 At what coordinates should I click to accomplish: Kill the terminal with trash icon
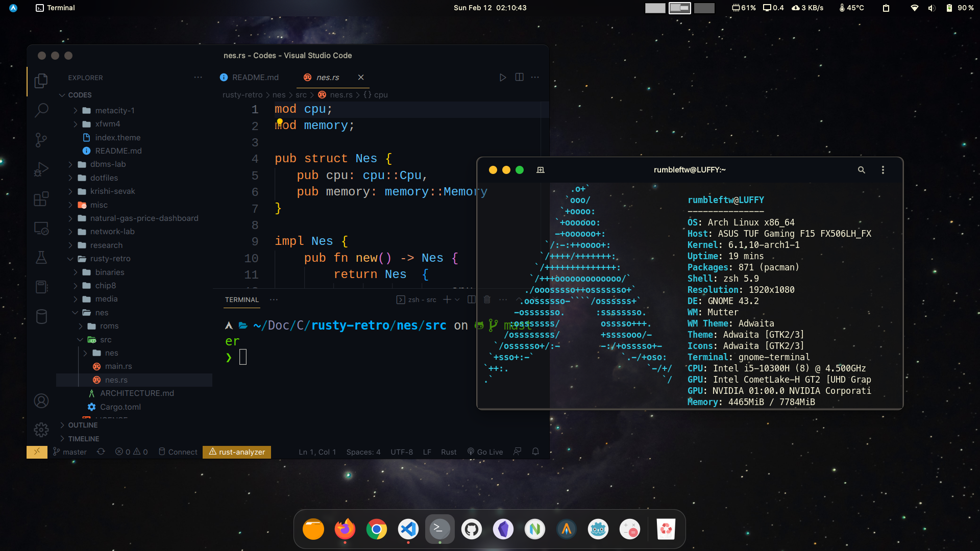[487, 299]
